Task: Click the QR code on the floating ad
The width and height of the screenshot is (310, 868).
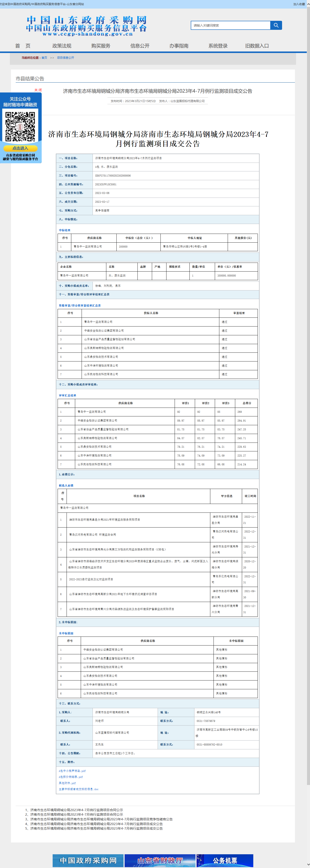Action: [20, 127]
